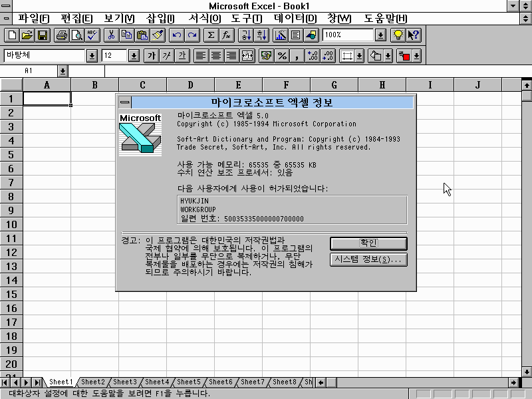
Task: Open Print Preview icon
Action: pos(77,35)
